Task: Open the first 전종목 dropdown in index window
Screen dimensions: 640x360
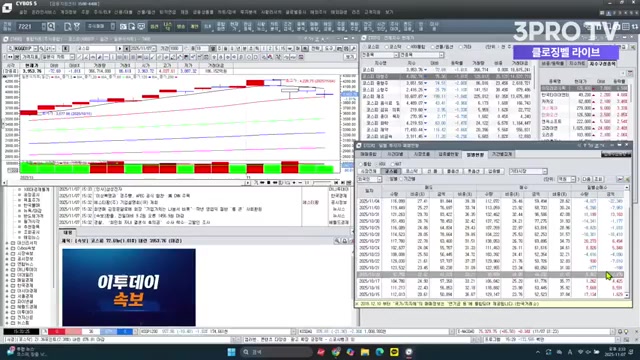Action: (380, 55)
